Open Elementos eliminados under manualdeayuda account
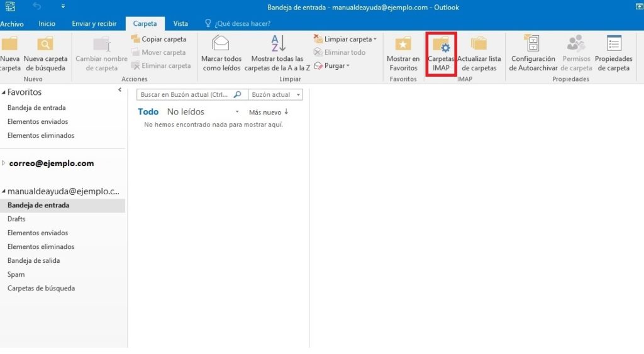 41,246
